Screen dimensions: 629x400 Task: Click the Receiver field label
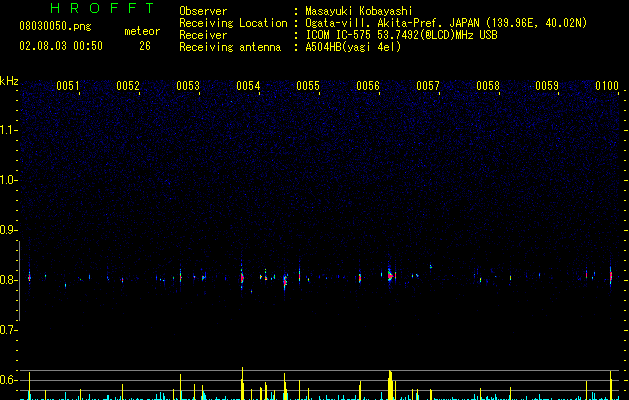[x=203, y=35]
